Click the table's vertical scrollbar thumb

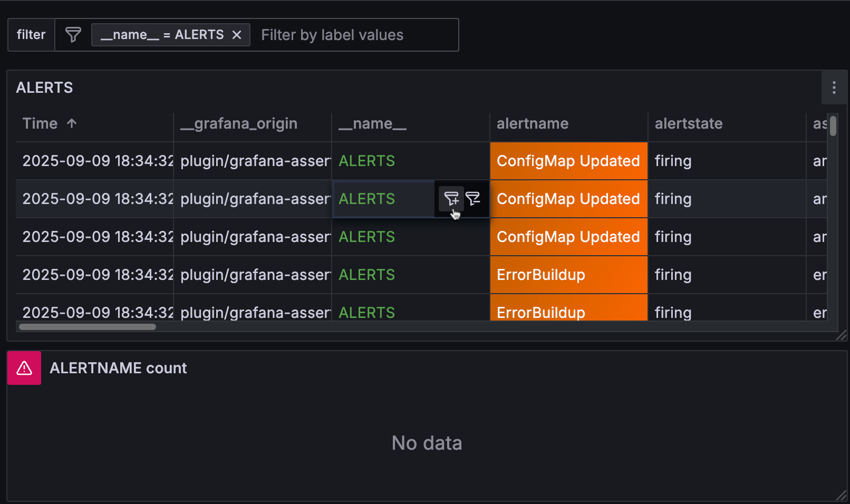click(x=833, y=126)
